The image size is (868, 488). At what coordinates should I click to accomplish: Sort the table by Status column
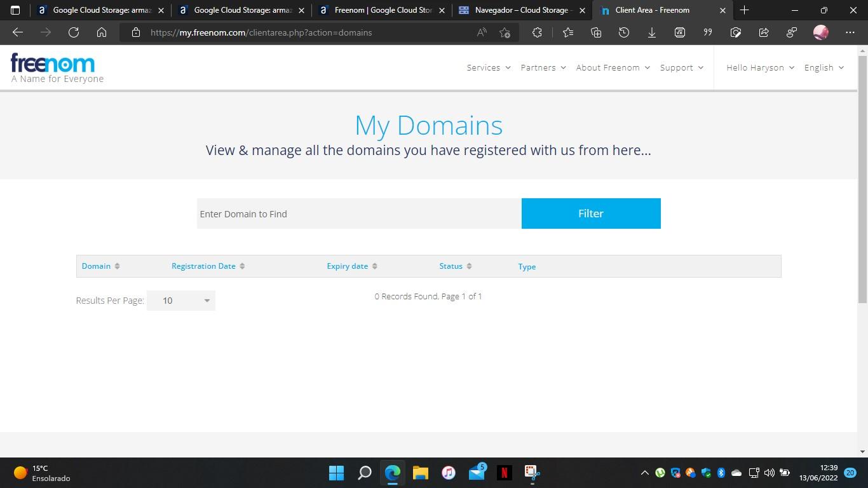(456, 266)
